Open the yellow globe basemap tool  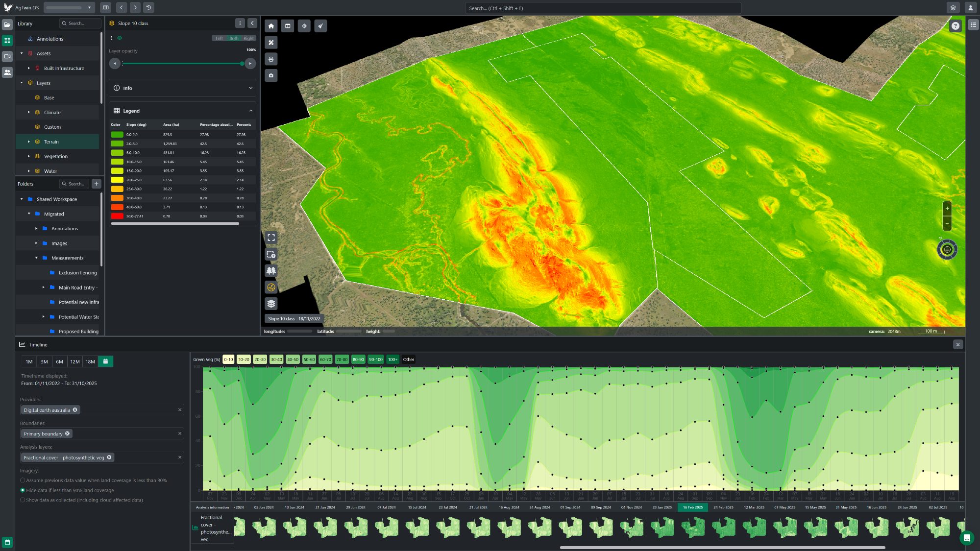pyautogui.click(x=271, y=287)
